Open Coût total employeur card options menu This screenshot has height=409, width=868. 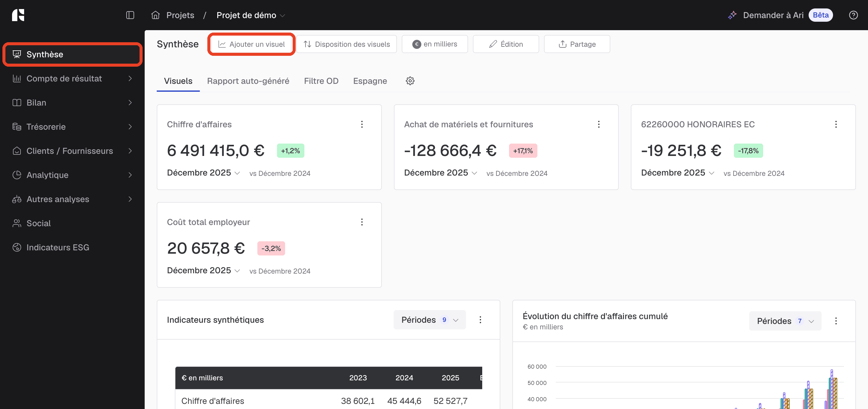(x=362, y=222)
